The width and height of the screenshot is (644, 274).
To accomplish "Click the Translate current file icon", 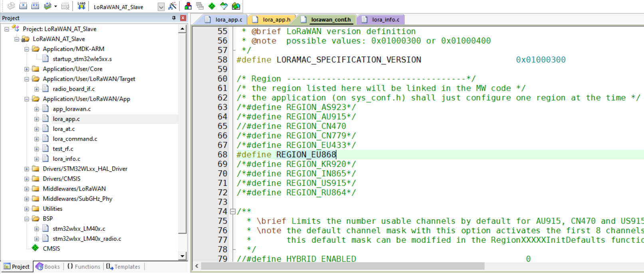I will 11,6.
